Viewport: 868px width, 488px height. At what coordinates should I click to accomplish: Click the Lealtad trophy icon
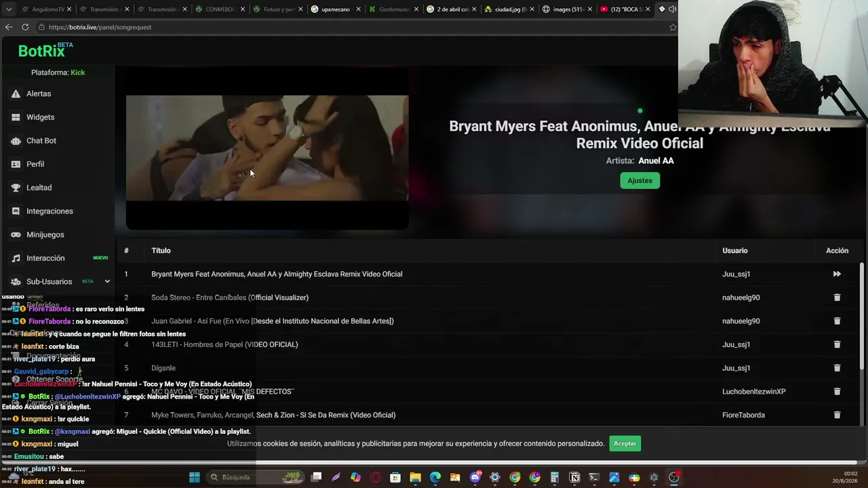tap(16, 188)
